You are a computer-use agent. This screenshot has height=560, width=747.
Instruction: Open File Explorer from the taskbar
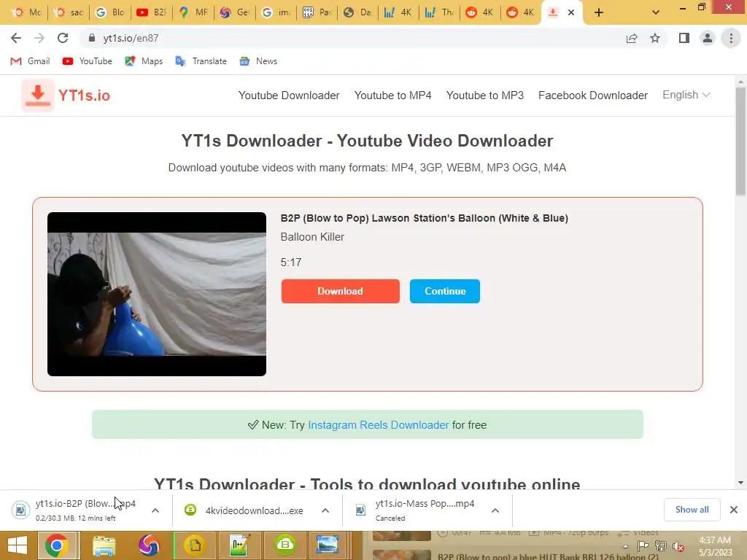coord(104,545)
